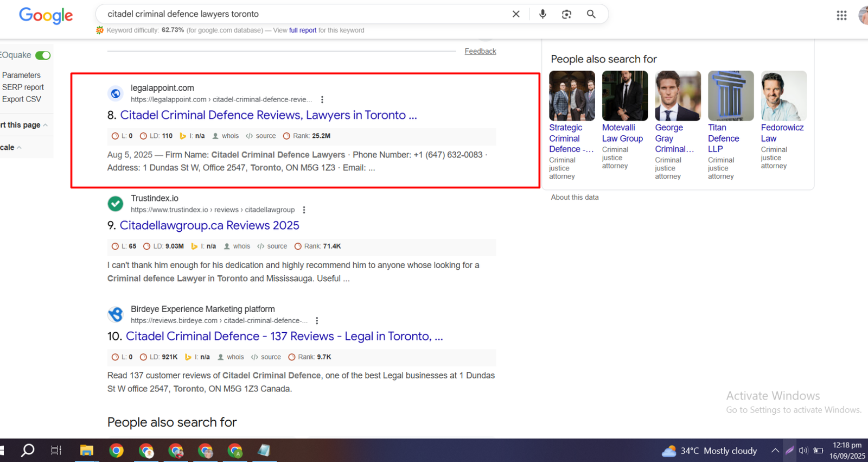Open SERP report in SEOquake sidebar

(23, 87)
